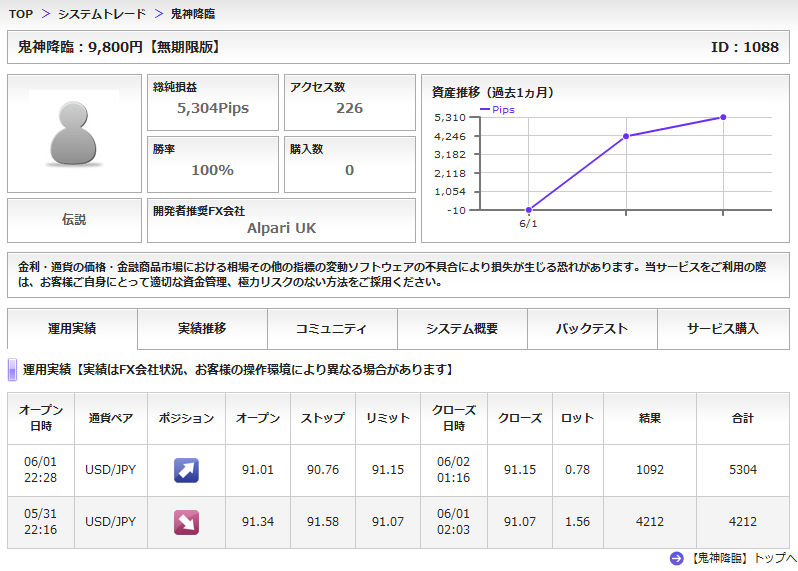Click the 226 access count value
Screen dimensions: 798x571
[x=350, y=108]
